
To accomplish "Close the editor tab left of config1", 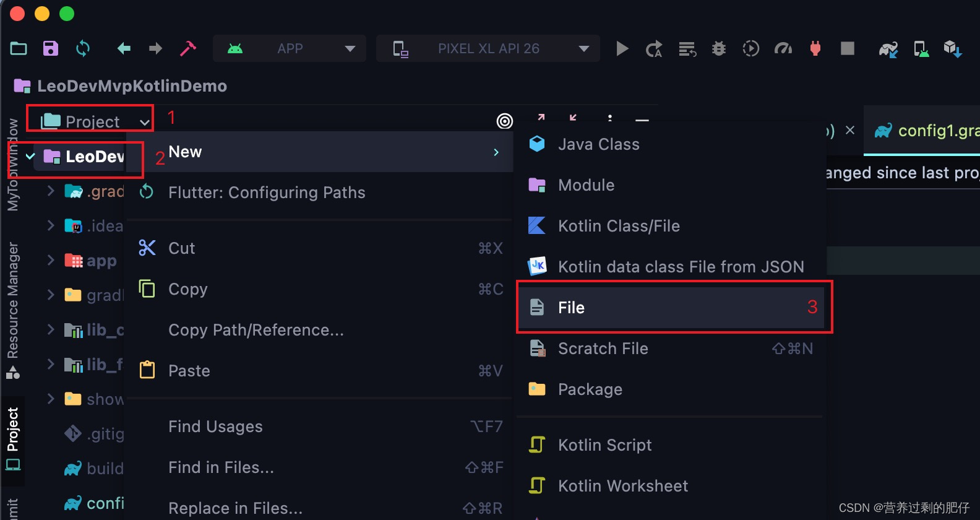I will point(850,131).
